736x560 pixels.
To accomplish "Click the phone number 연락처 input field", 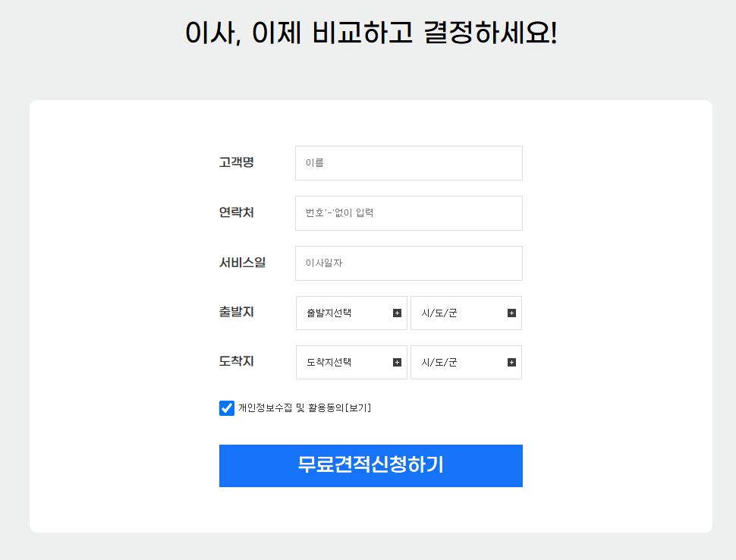I will [408, 212].
